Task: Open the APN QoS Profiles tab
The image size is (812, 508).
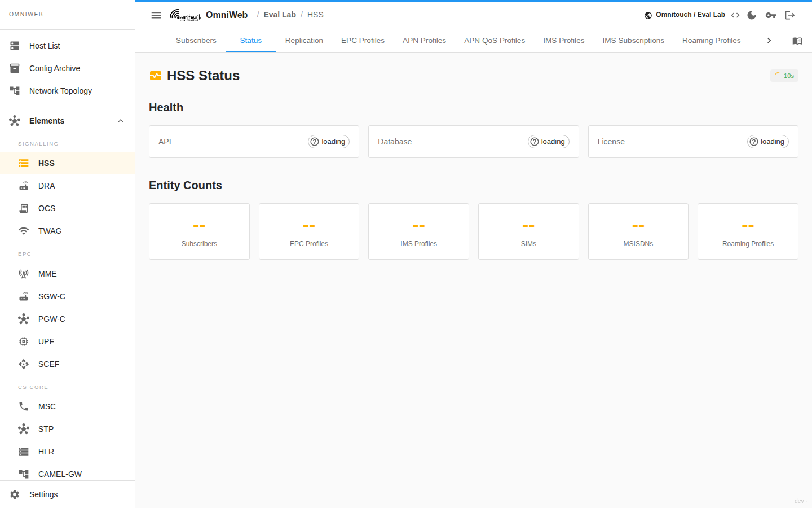Action: pos(495,41)
